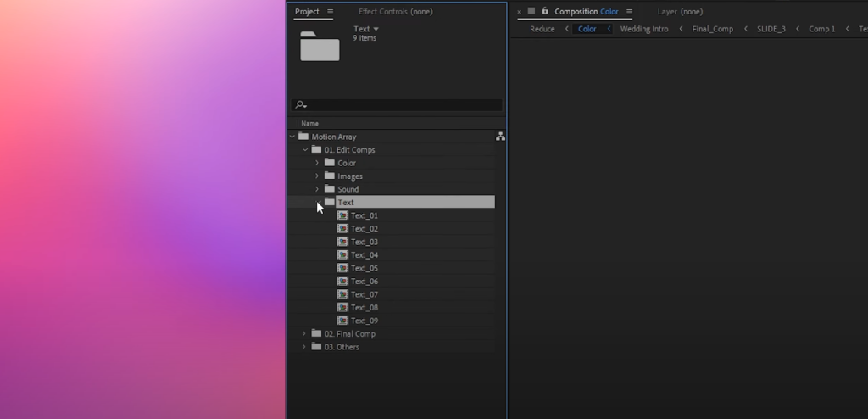Open the Text folder name dropdown arrow
Image resolution: width=868 pixels, height=419 pixels.
coord(376,29)
